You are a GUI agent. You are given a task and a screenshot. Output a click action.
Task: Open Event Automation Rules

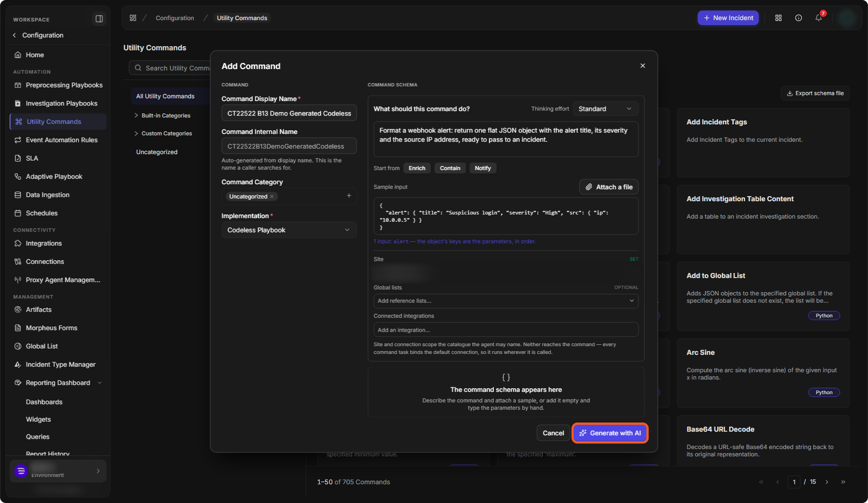pos(58,140)
